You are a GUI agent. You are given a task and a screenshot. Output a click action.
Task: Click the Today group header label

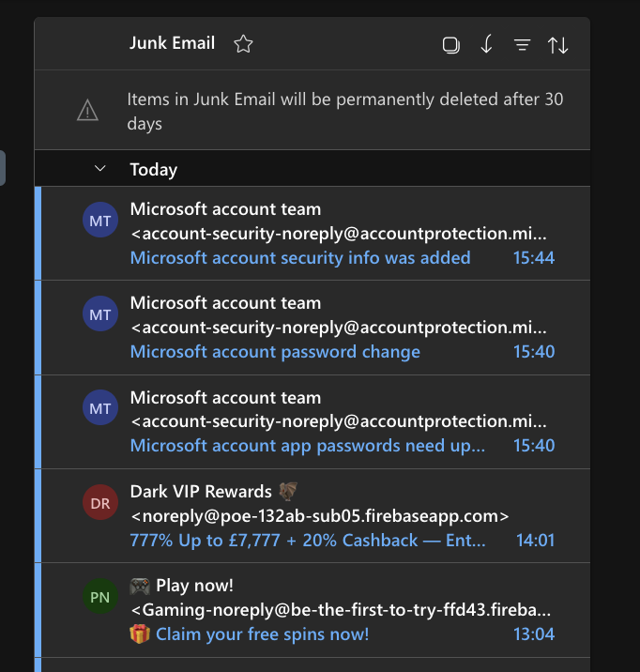click(x=154, y=170)
